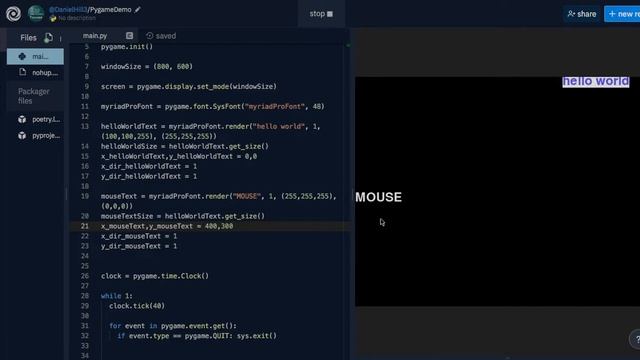Click the hello world text in output
Image resolution: width=640 pixels, height=360 pixels.
pos(596,81)
